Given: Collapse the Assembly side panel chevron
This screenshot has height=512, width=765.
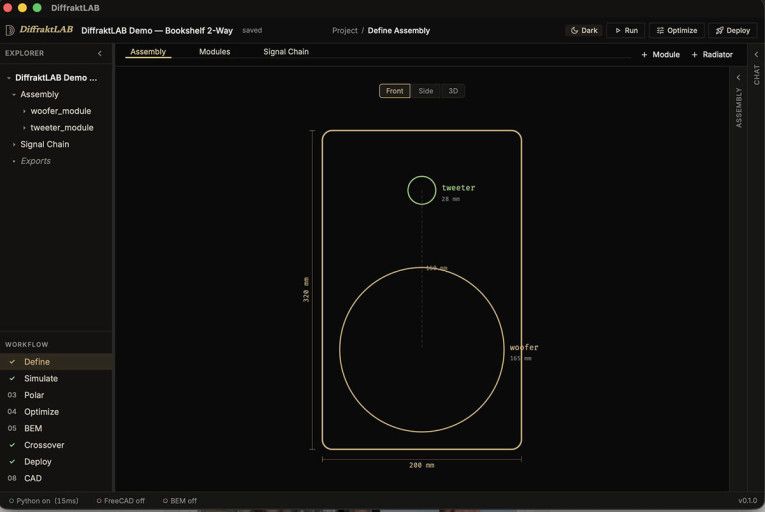Looking at the screenshot, I should 739,77.
